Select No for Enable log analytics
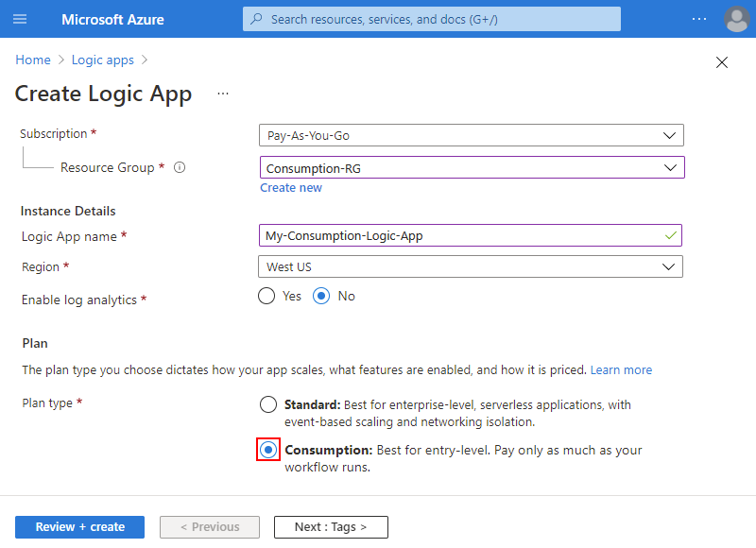 click(321, 296)
